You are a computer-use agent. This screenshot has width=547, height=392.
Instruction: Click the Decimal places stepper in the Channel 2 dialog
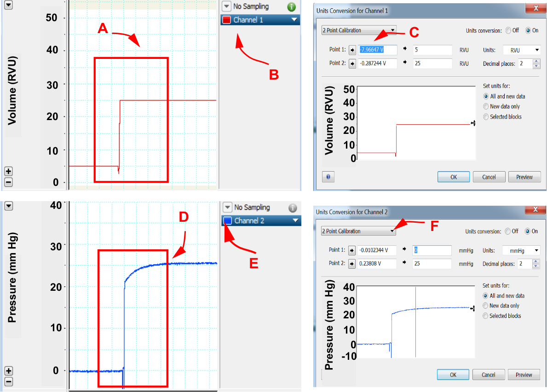point(536,264)
